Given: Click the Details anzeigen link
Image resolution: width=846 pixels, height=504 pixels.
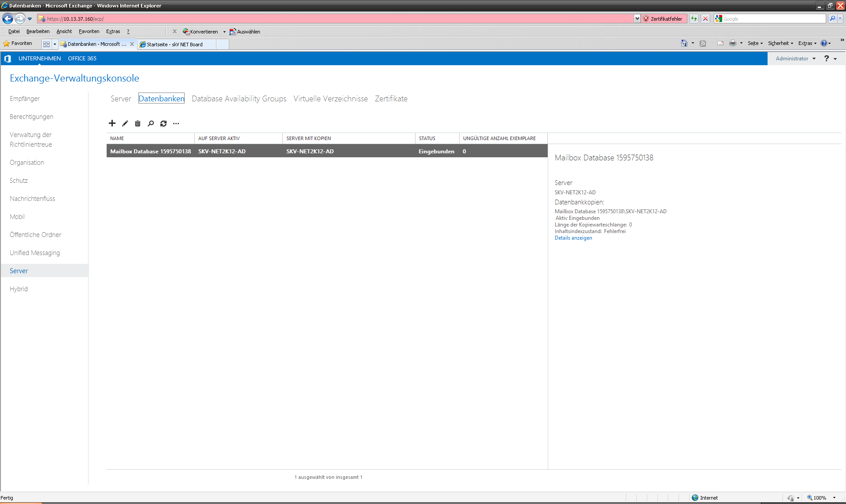Looking at the screenshot, I should coord(573,238).
